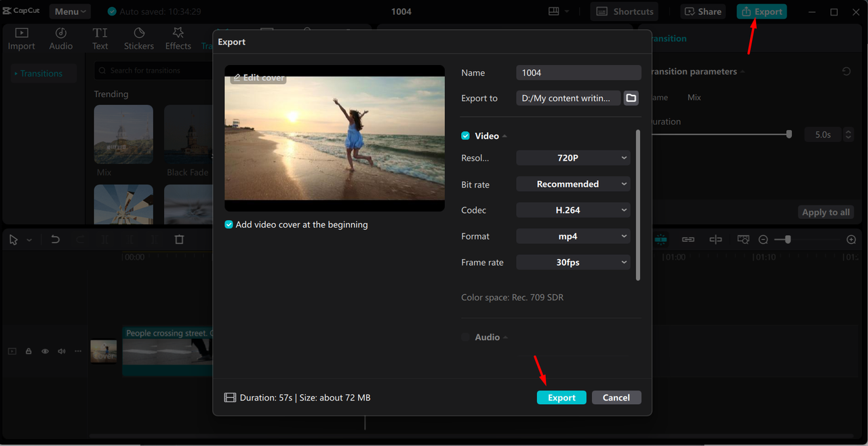Open the Import media tab
The height and width of the screenshot is (446, 868).
pyautogui.click(x=21, y=39)
